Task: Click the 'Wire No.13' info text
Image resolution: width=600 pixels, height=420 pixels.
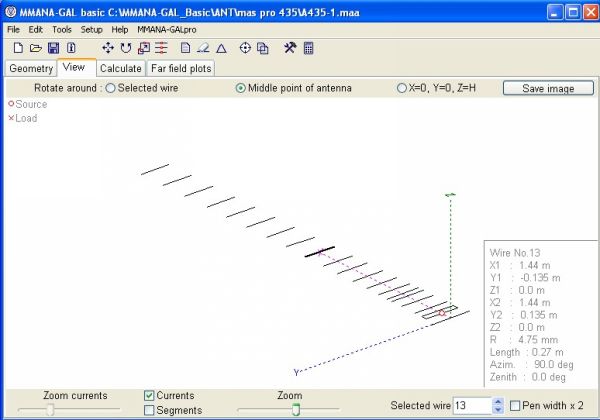Action: (515, 253)
